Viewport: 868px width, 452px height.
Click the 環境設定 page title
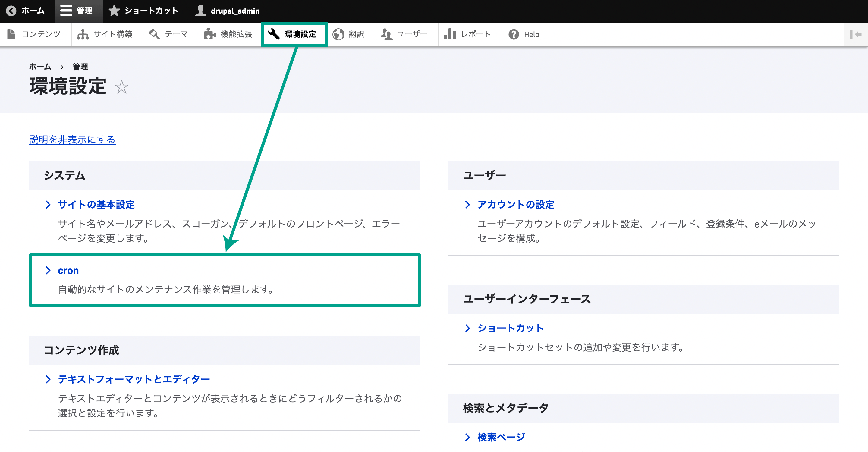(68, 86)
